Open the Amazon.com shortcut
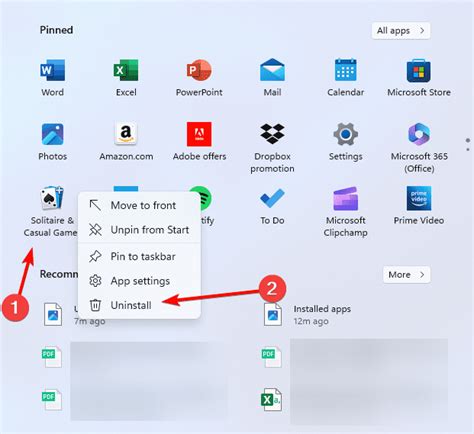This screenshot has height=434, width=474. (x=126, y=141)
